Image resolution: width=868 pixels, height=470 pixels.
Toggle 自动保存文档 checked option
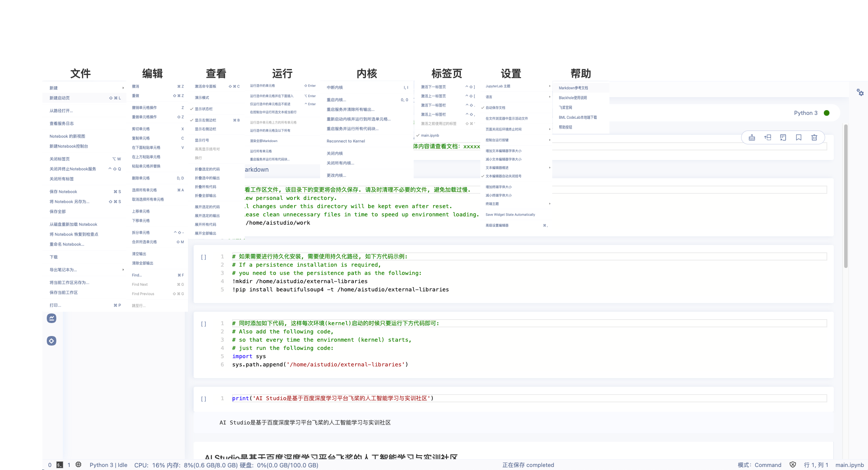point(496,108)
